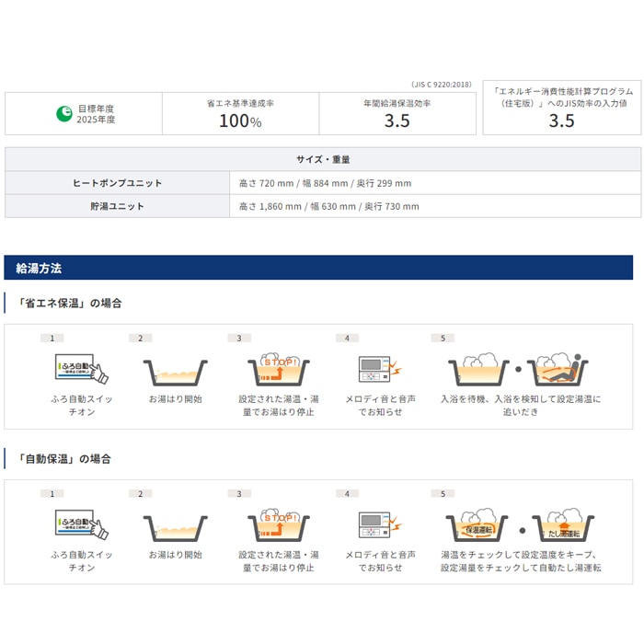Select the 給湯方法 section header bar
The height and width of the screenshot is (644, 644).
click(x=318, y=269)
